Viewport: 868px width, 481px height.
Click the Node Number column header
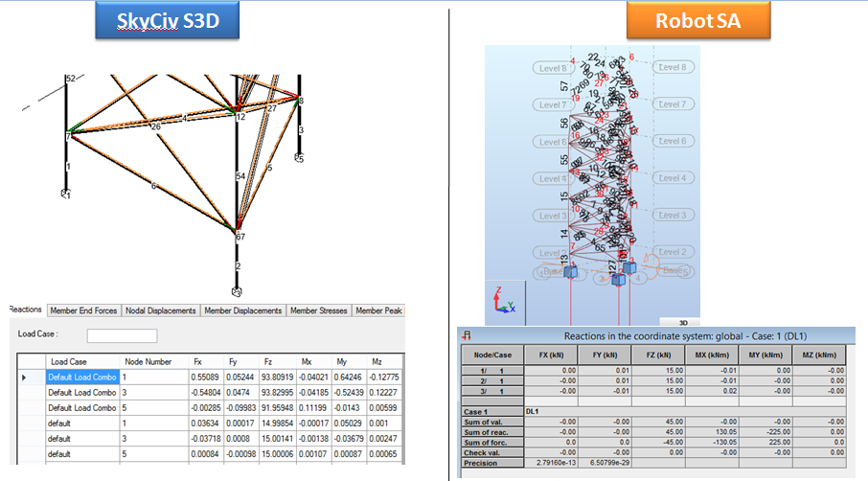coord(153,361)
